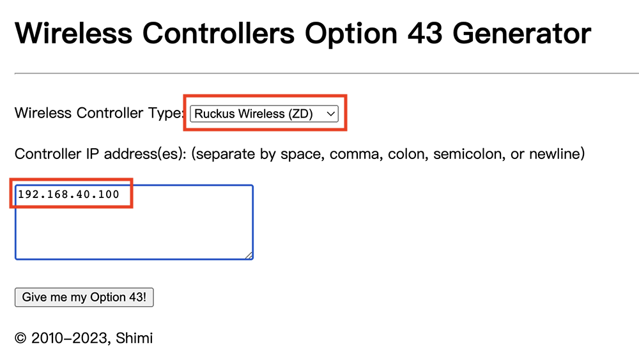639x364 pixels.
Task: Open the Wireless Controller Type dropdown
Action: click(264, 114)
